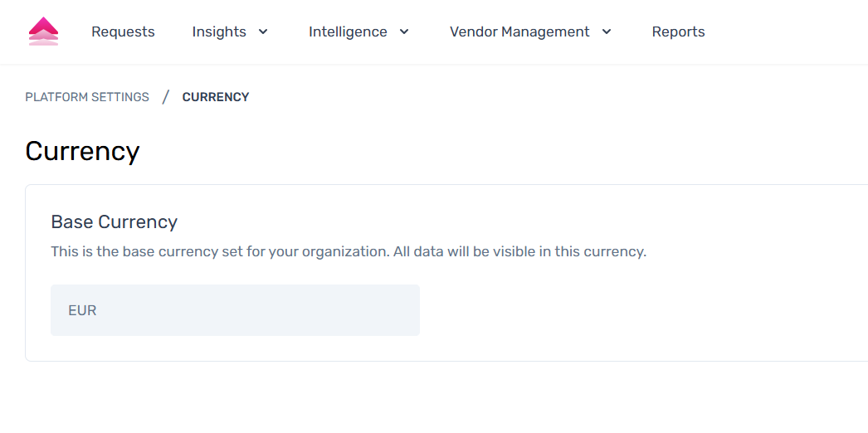
Task: Expand the Insights dropdown chevron
Action: point(263,32)
